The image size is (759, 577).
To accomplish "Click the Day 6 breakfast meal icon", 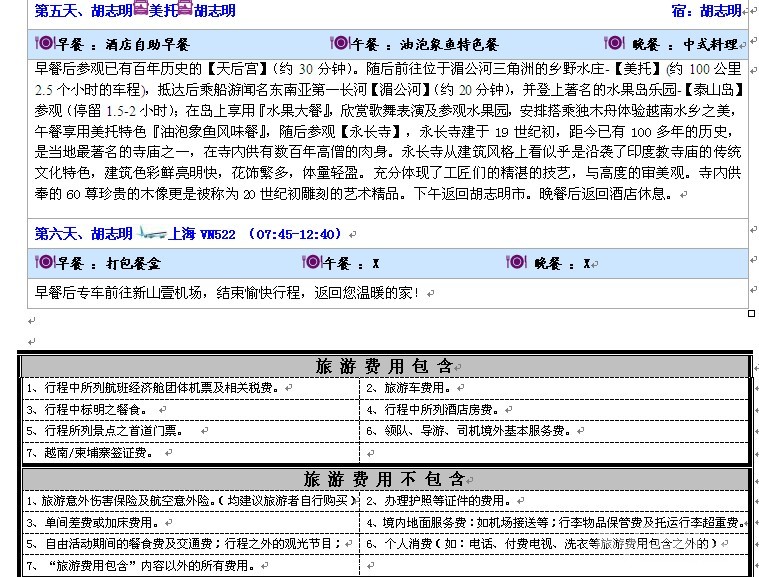I will (x=44, y=263).
